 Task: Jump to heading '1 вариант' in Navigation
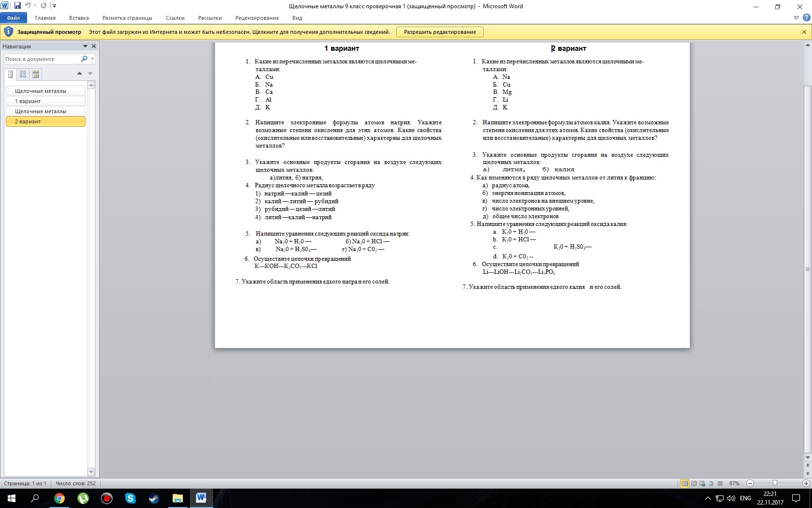tap(45, 101)
